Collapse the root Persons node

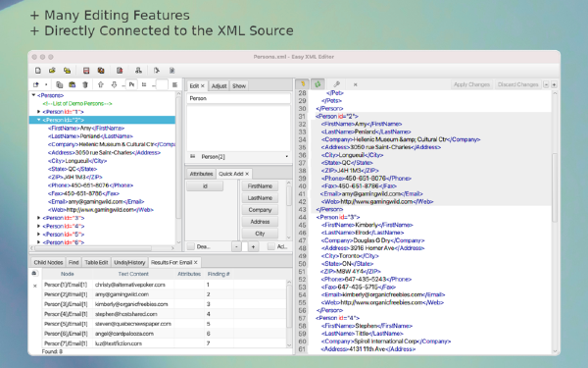33,95
